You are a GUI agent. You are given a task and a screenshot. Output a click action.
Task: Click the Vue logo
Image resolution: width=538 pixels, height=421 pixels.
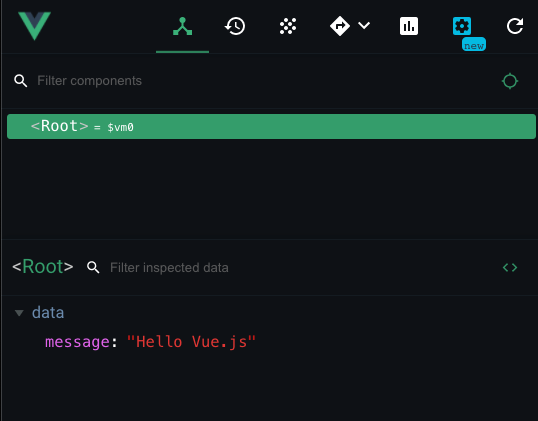tap(34, 26)
